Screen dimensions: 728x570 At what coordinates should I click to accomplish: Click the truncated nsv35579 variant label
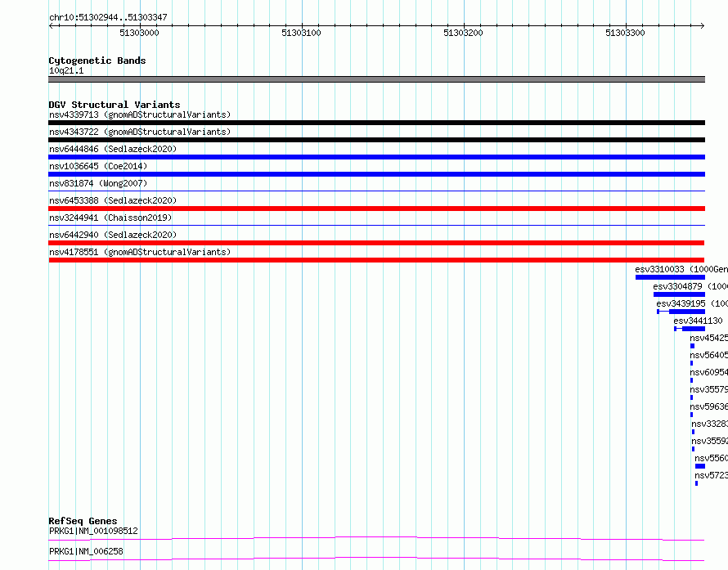708,389
